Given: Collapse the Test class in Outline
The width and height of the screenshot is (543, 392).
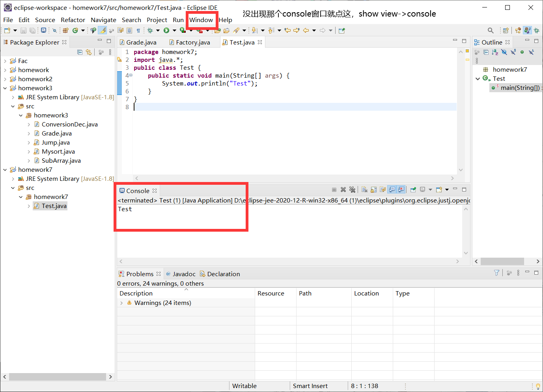Looking at the screenshot, I should [478, 79].
